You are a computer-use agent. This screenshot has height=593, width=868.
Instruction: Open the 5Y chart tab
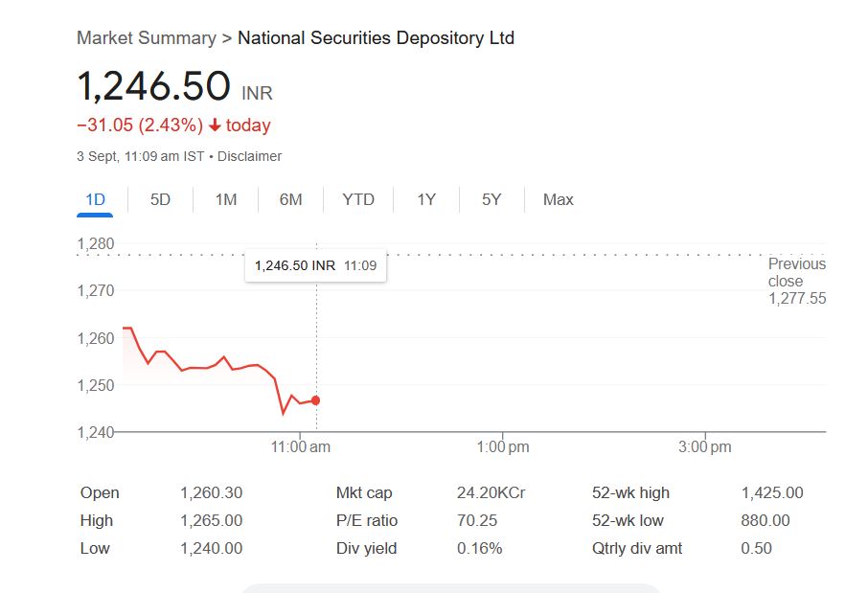coord(491,199)
